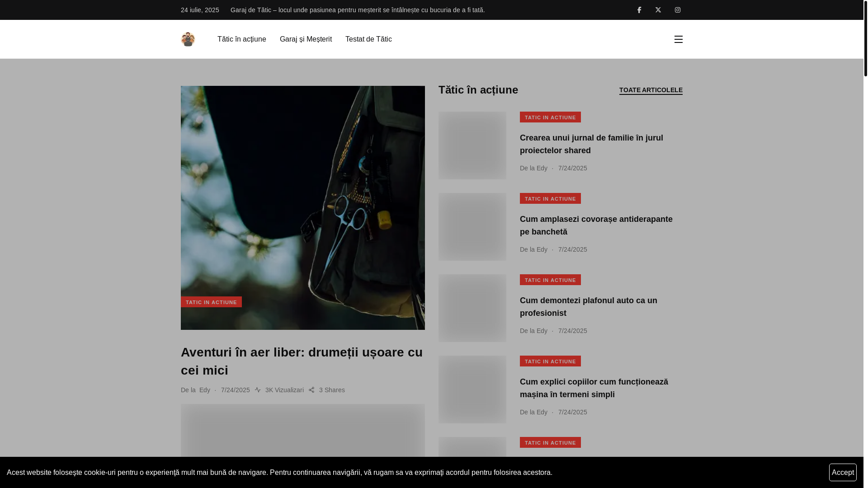Click category tag above Cum explici copiilor article
Image resolution: width=868 pixels, height=488 pixels.
(x=550, y=361)
